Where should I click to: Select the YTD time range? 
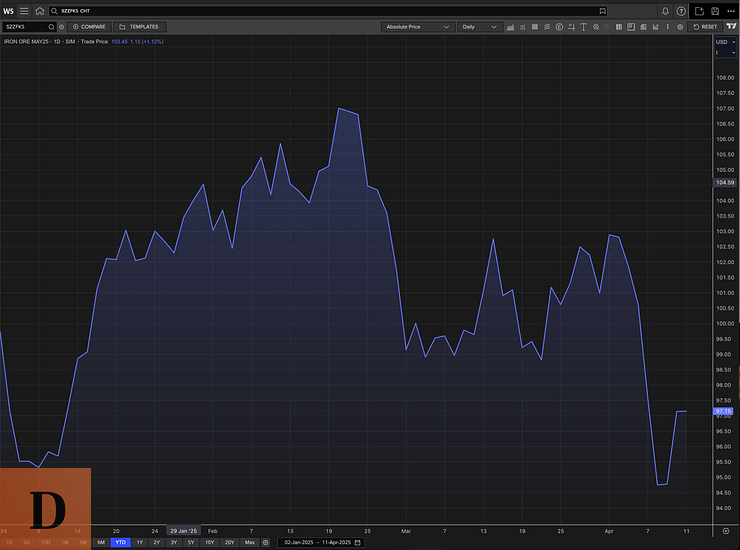pyautogui.click(x=121, y=542)
